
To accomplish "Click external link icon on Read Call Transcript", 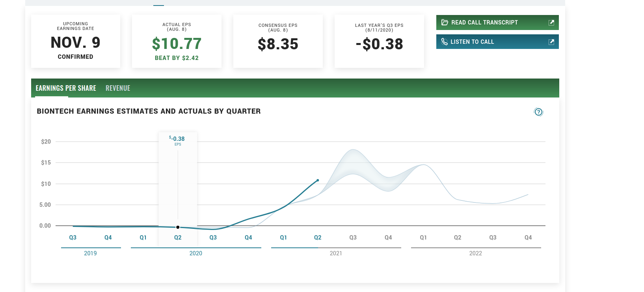I will (551, 22).
